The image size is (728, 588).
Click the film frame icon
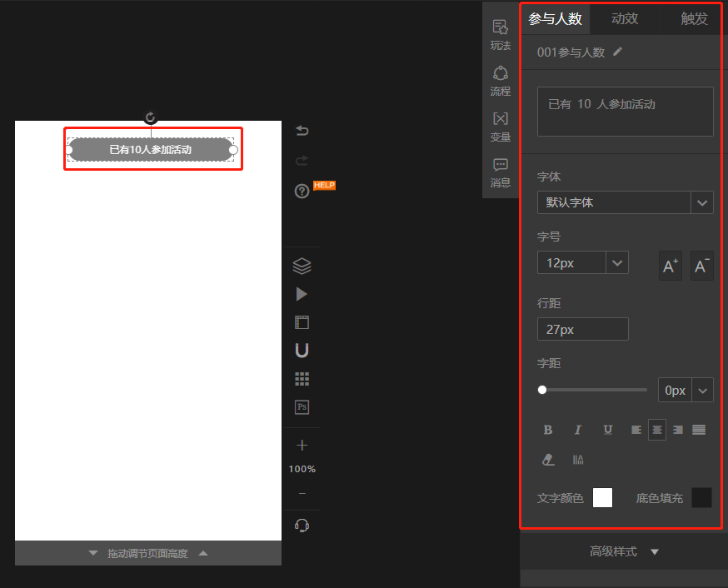(302, 322)
